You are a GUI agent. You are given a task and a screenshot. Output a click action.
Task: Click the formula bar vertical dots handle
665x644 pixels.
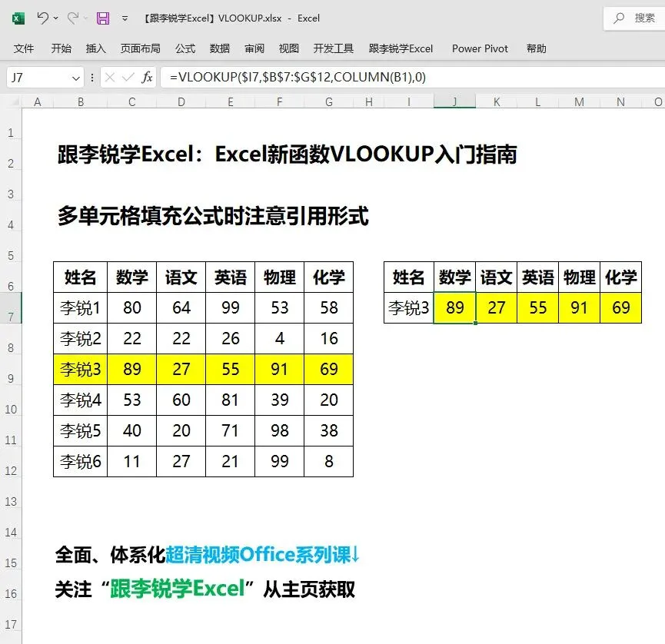tap(92, 78)
